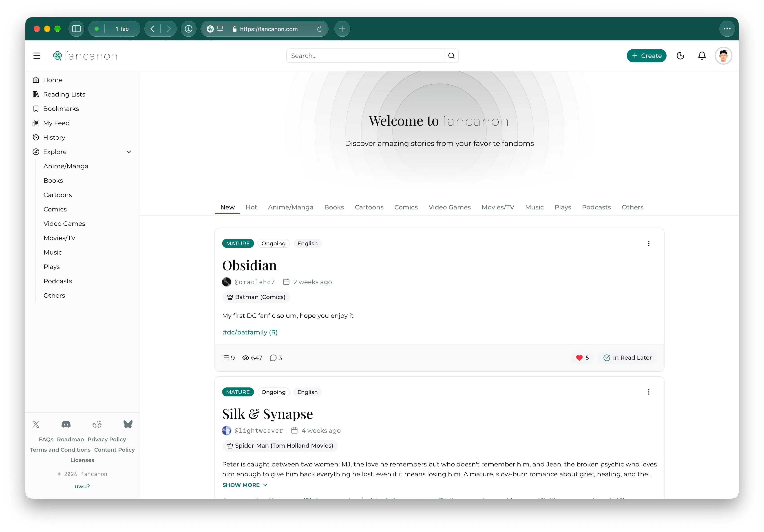
Task: Select the New tab
Action: point(227,207)
